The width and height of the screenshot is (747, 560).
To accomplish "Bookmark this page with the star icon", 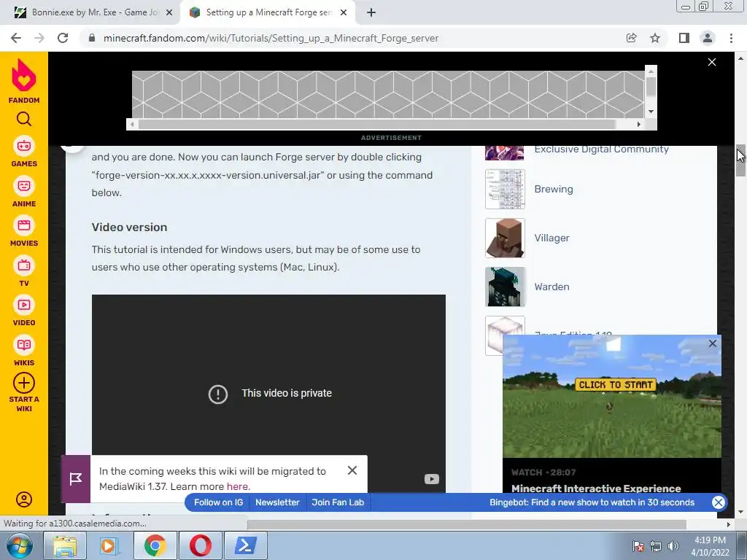I will pyautogui.click(x=655, y=38).
